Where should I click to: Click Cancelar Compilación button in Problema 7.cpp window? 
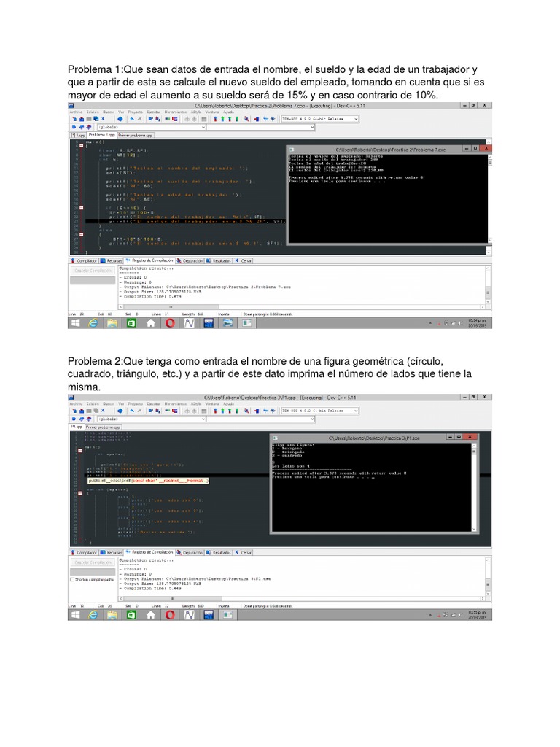point(93,271)
